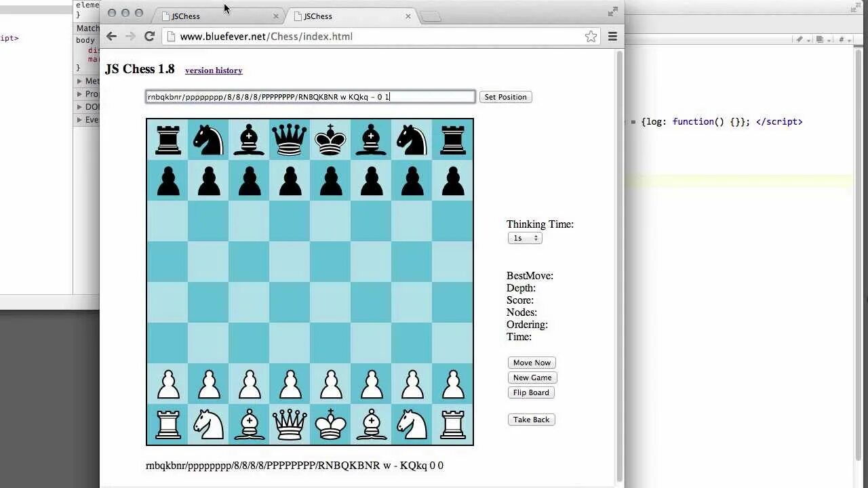The height and width of the screenshot is (488, 868).
Task: Select the white queen piece
Action: pos(290,424)
